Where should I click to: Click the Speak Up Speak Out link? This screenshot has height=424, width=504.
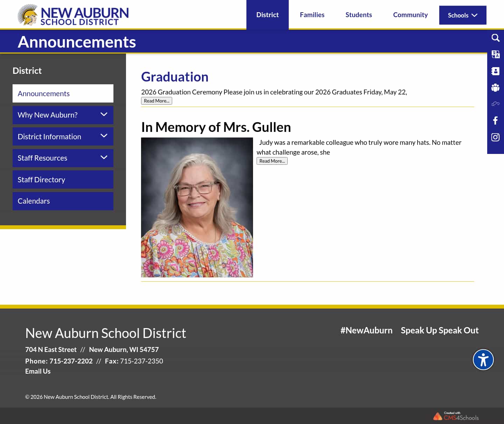(x=440, y=330)
